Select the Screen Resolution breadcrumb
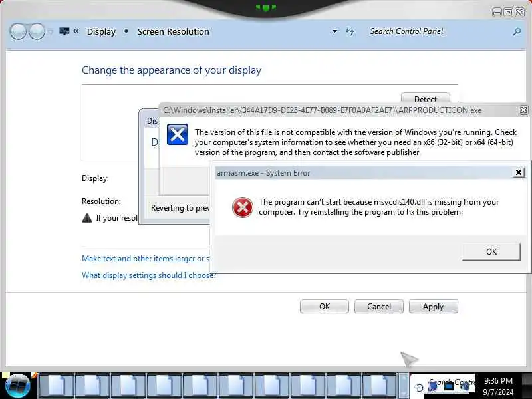This screenshot has height=399, width=532. [174, 31]
